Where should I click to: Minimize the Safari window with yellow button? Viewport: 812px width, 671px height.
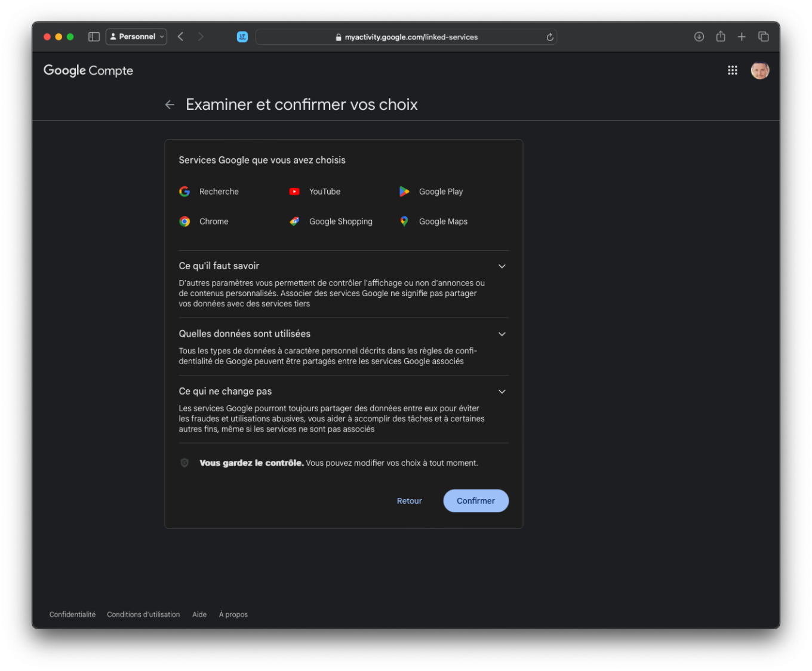click(x=59, y=36)
